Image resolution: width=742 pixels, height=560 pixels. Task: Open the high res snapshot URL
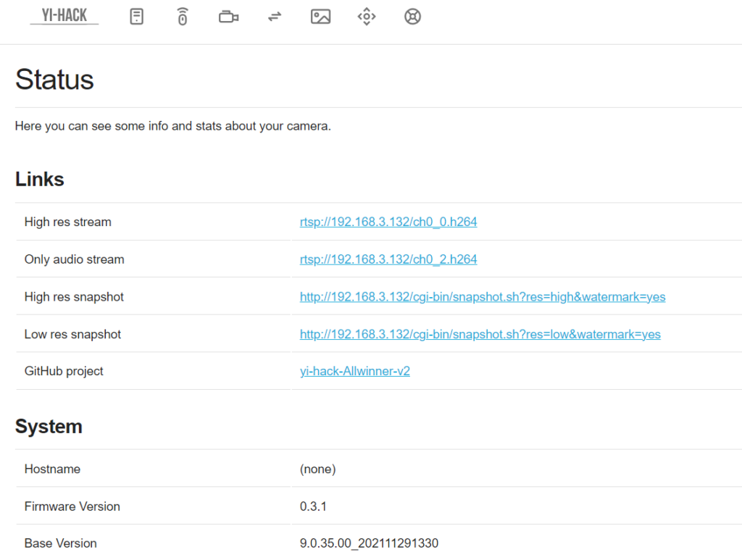pyautogui.click(x=483, y=297)
